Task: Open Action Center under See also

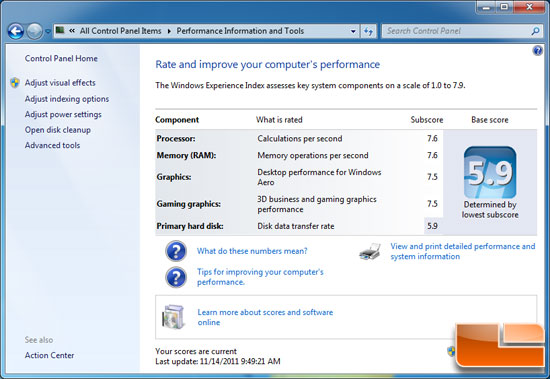Action: coord(49,355)
